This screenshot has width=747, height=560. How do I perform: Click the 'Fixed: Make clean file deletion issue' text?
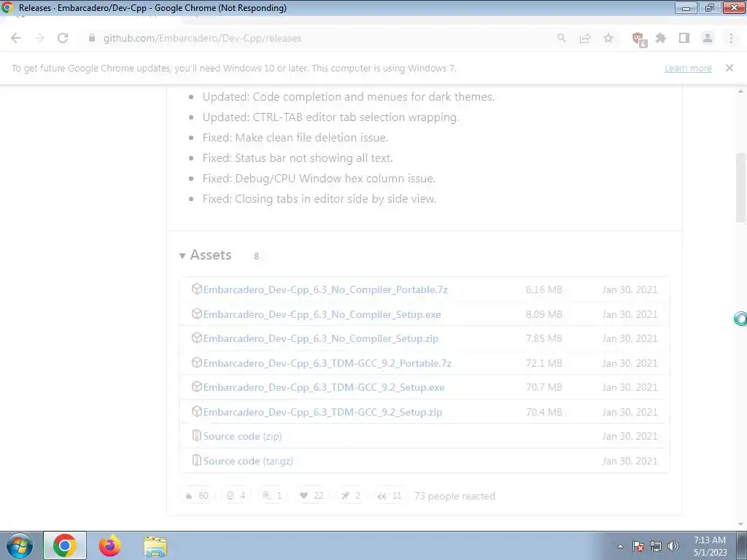click(x=295, y=138)
